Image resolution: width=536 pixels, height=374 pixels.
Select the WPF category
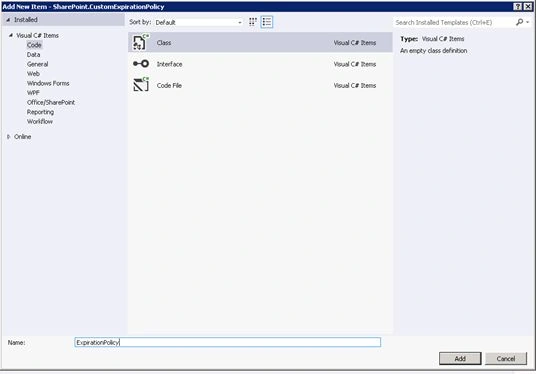pyautogui.click(x=33, y=93)
